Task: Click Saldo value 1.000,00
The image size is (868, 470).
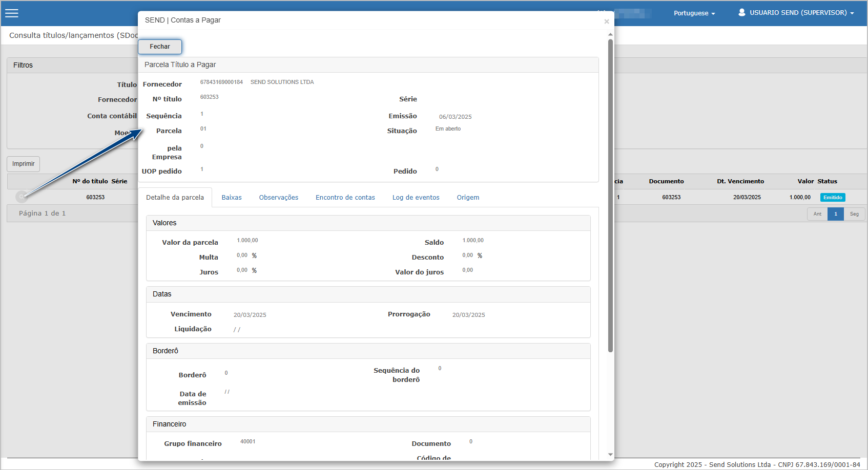Action: (x=473, y=241)
